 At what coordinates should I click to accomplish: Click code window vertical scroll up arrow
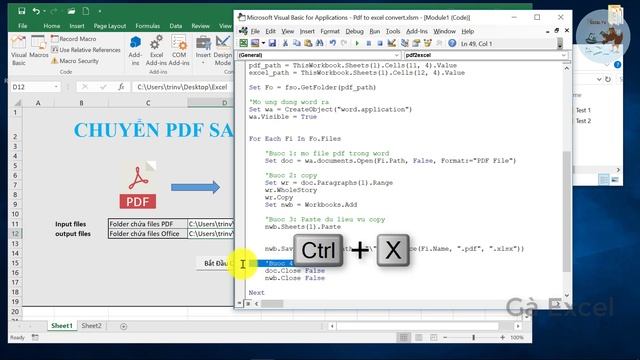(567, 68)
